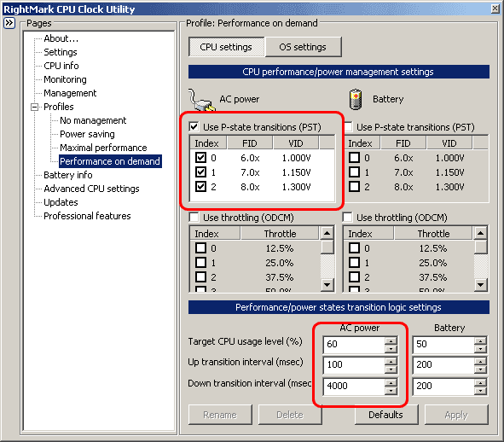Enable AC power Use throttling (ODCM)

(194, 217)
